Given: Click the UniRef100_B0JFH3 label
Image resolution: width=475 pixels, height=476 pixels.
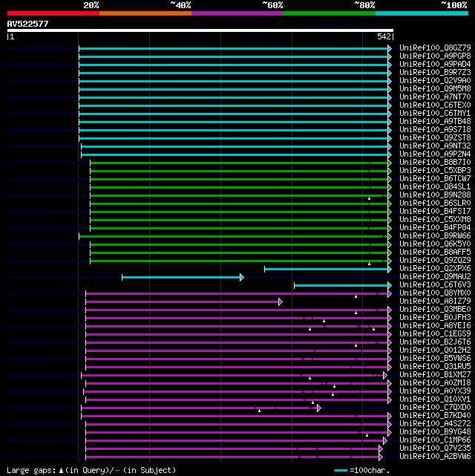Looking at the screenshot, I should click(x=435, y=318).
